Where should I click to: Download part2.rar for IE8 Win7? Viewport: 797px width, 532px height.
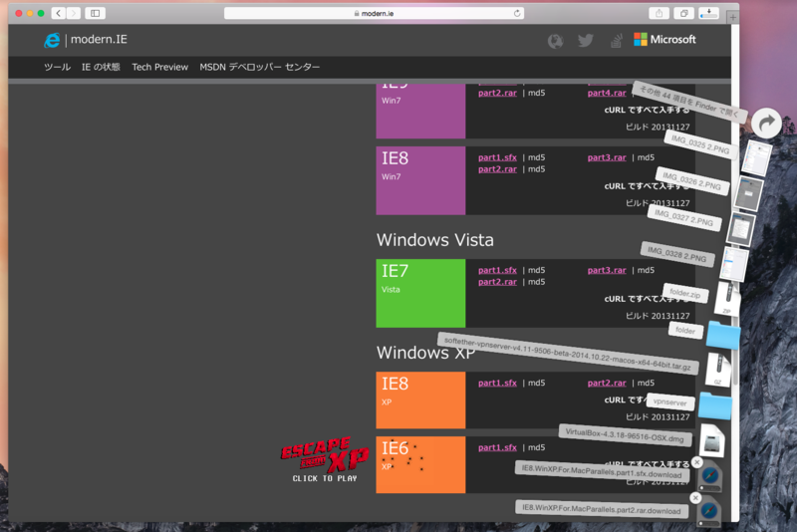pyautogui.click(x=497, y=169)
